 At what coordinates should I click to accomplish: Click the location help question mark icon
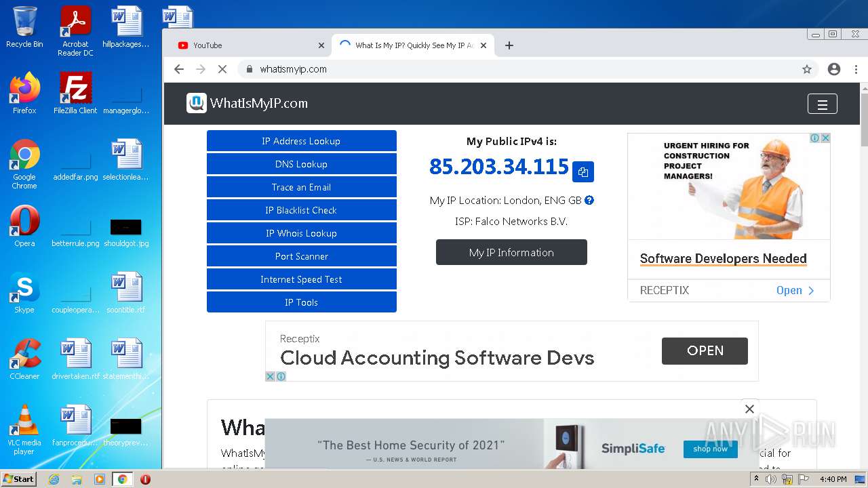(589, 200)
